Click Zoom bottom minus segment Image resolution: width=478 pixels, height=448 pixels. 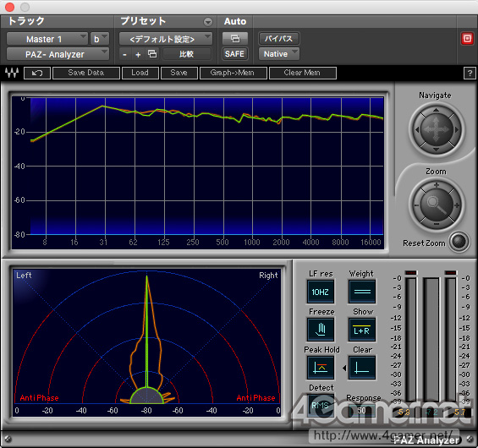tap(437, 224)
